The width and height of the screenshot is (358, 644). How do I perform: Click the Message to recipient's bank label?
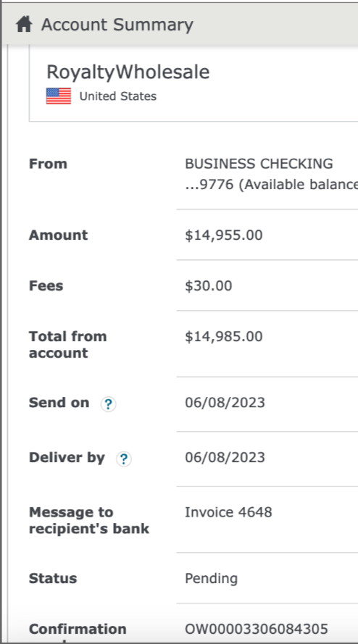[89, 520]
